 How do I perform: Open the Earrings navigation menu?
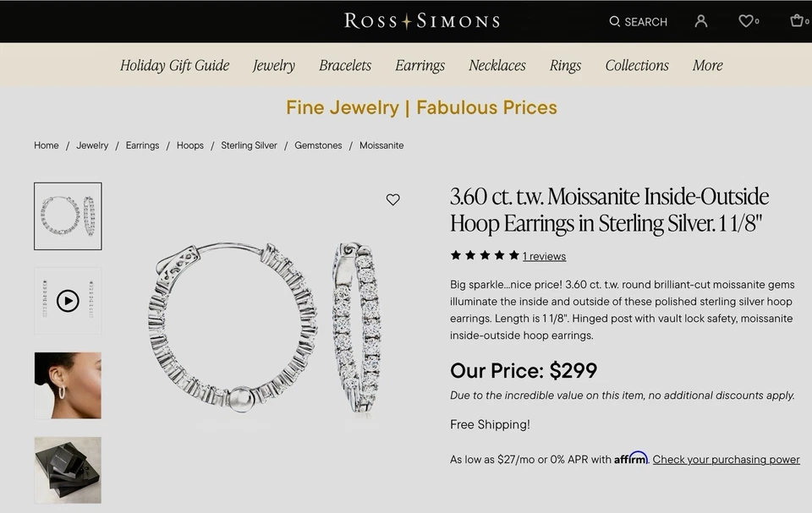[x=420, y=65]
